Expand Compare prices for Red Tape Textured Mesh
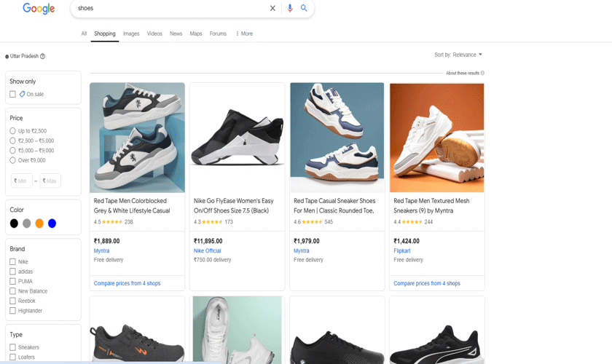This screenshot has width=612, height=364. (x=427, y=283)
